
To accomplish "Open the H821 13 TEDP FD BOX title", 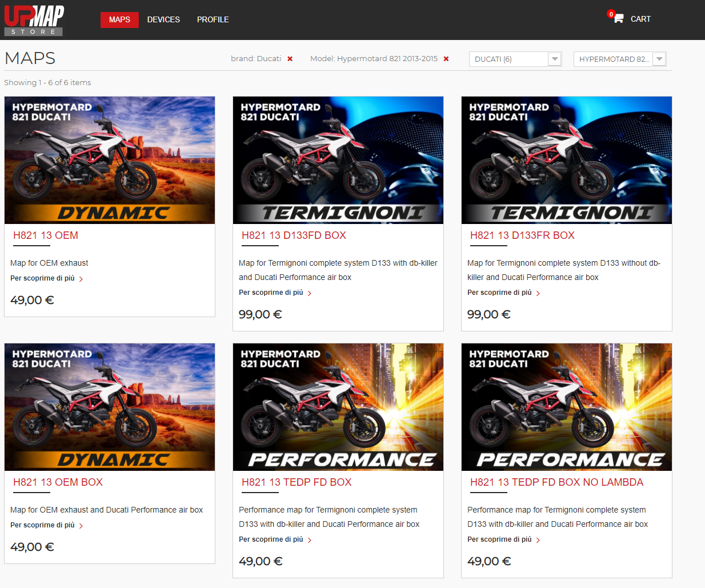I will pyautogui.click(x=297, y=482).
